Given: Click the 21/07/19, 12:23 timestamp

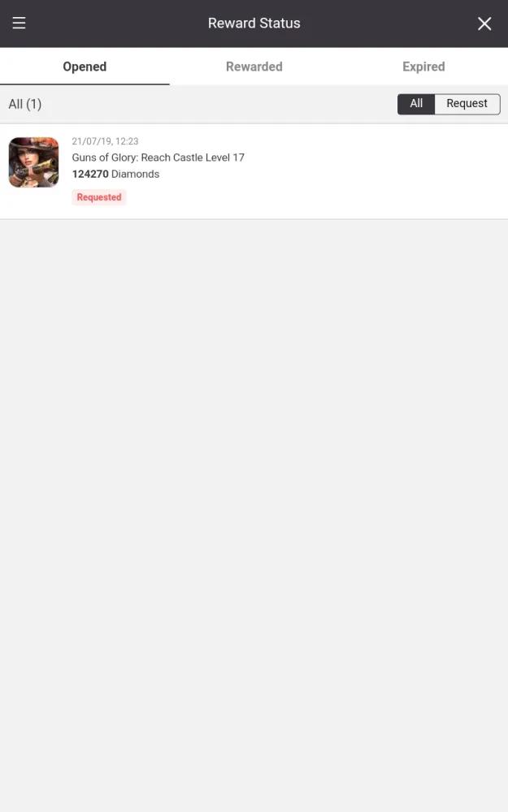Looking at the screenshot, I should point(105,140).
